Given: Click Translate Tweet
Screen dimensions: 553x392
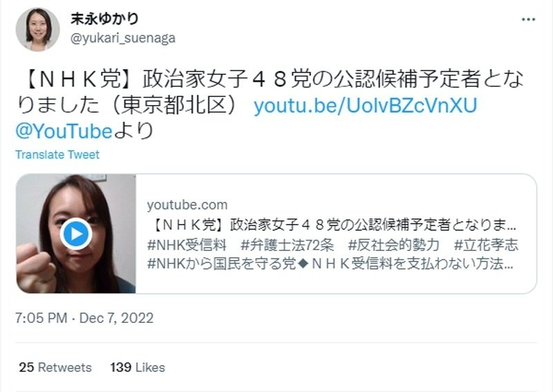Looking at the screenshot, I should point(57,155).
